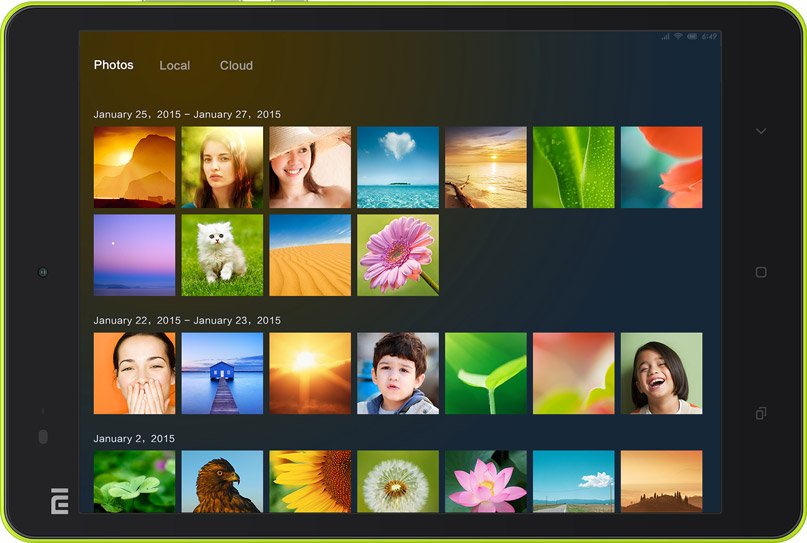The image size is (807, 543).
Task: Tap the signal strength status icon
Action: [665, 37]
